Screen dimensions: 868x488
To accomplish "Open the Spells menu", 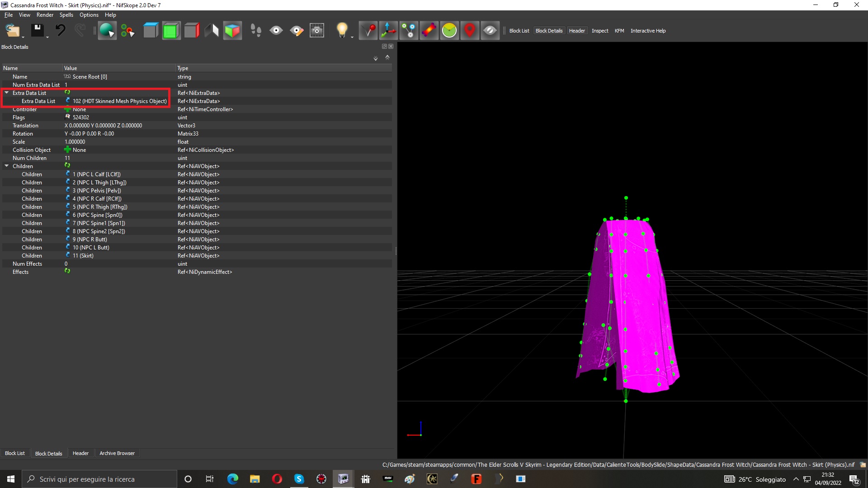I will pos(66,15).
